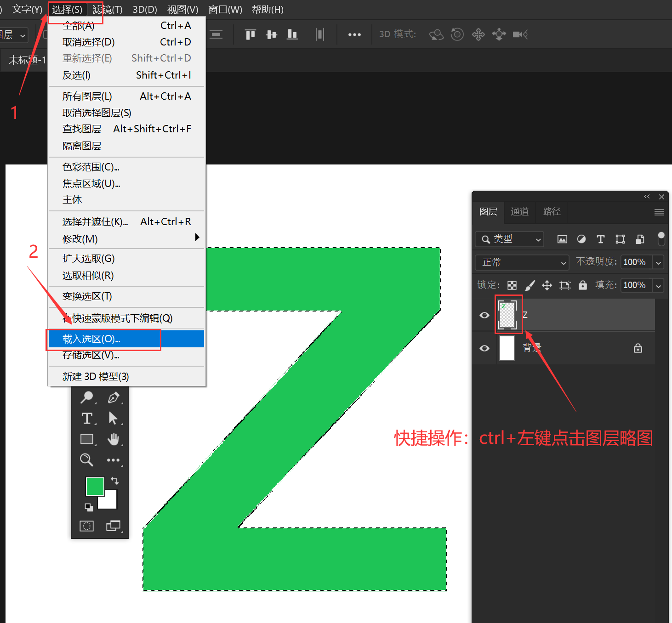Click the lock icon on 背景 layer
The height and width of the screenshot is (623, 672).
tap(638, 348)
